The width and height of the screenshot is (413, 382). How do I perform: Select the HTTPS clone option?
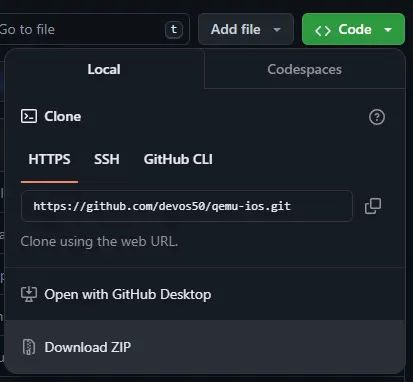[49, 159]
